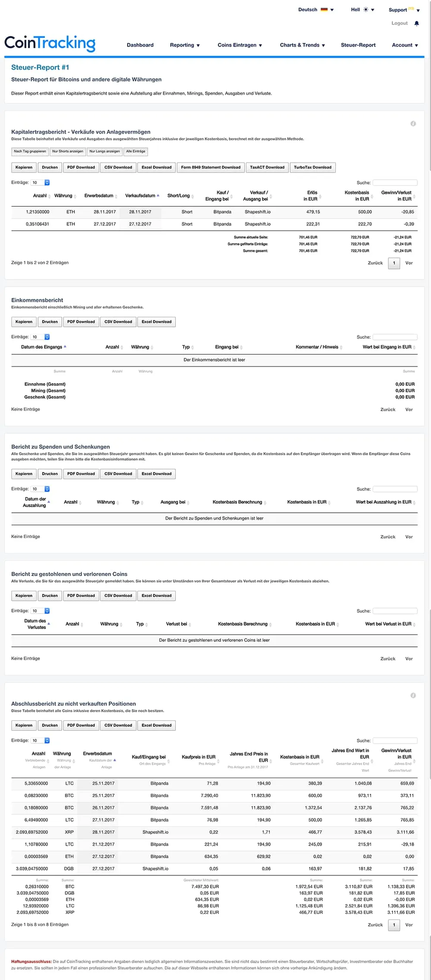This screenshot has height=980, width=431.
Task: Sort Kapitalertragsbericht by Verkaufsdatum column
Action: pyautogui.click(x=142, y=196)
